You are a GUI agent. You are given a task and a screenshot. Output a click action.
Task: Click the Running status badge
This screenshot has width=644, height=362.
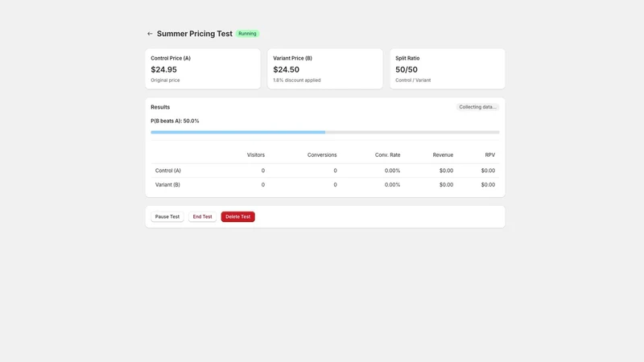pos(247,34)
